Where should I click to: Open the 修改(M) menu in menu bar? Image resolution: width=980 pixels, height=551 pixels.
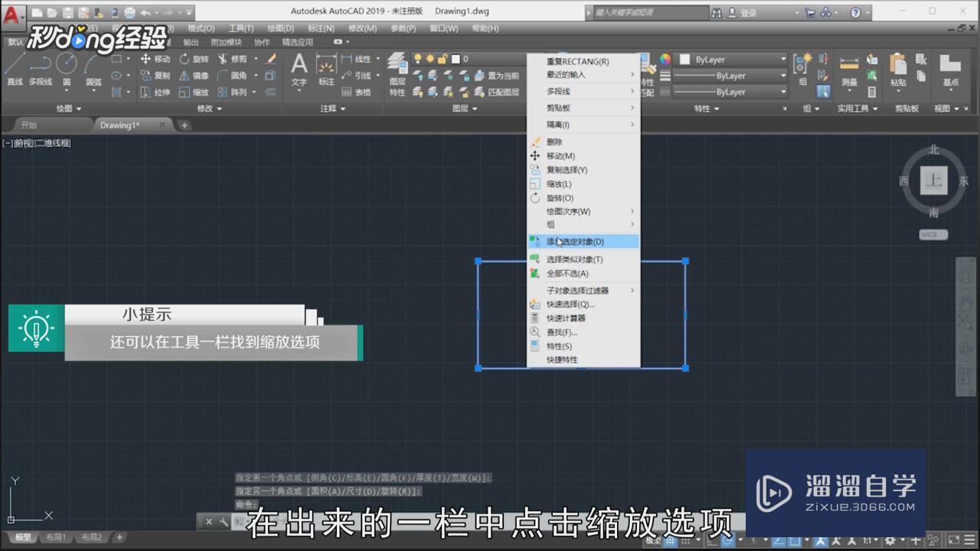point(362,28)
